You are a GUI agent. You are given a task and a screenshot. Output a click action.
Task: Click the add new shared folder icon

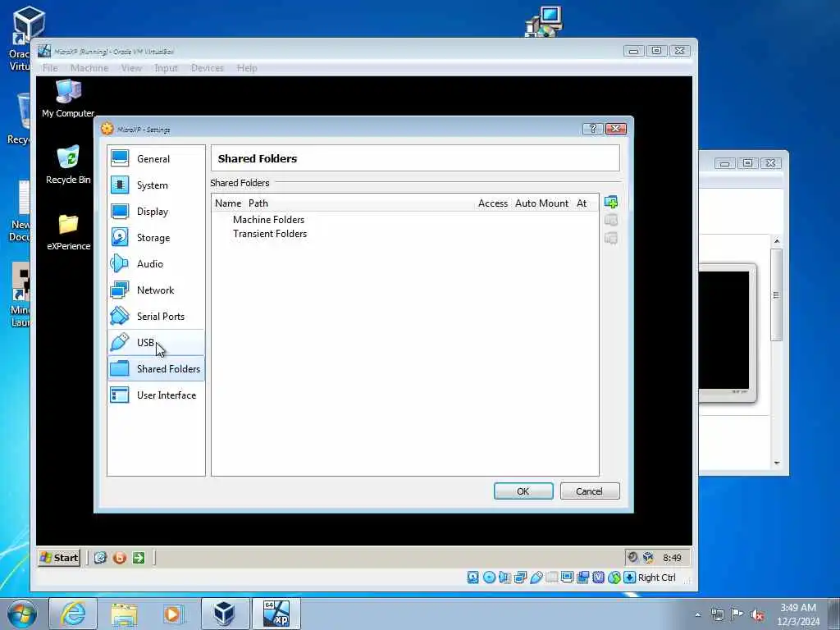(610, 203)
